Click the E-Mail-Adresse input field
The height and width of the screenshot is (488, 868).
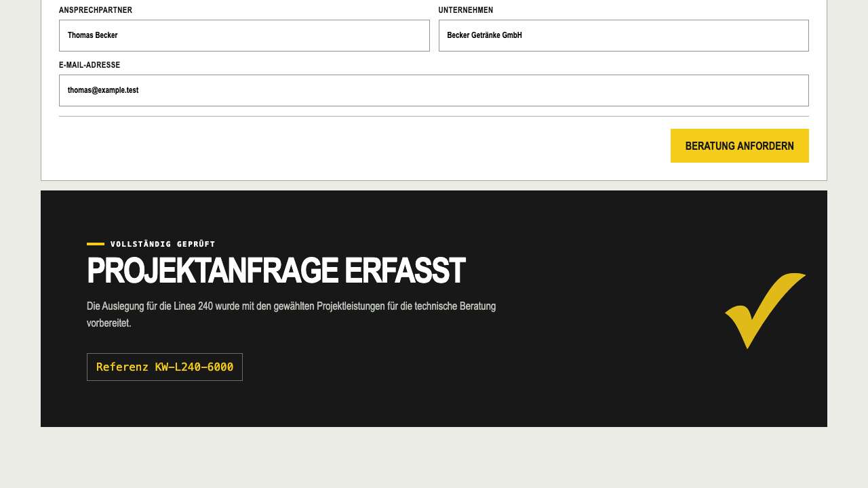(434, 90)
